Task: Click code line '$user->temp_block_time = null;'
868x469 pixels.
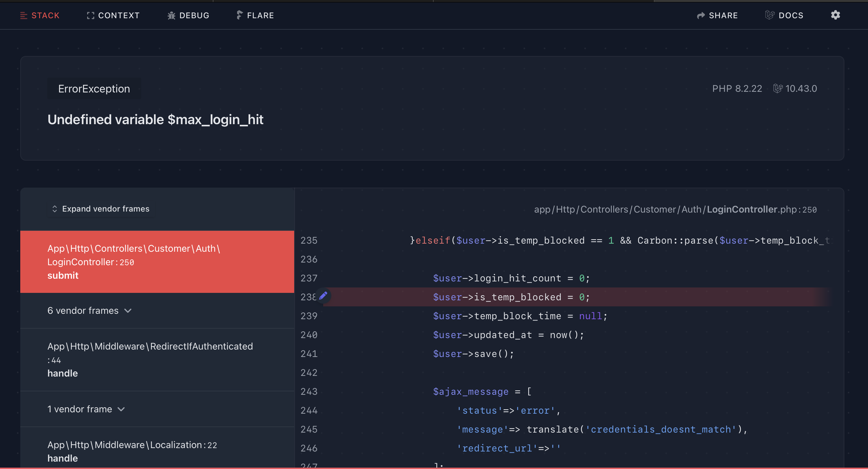Action: coord(520,316)
